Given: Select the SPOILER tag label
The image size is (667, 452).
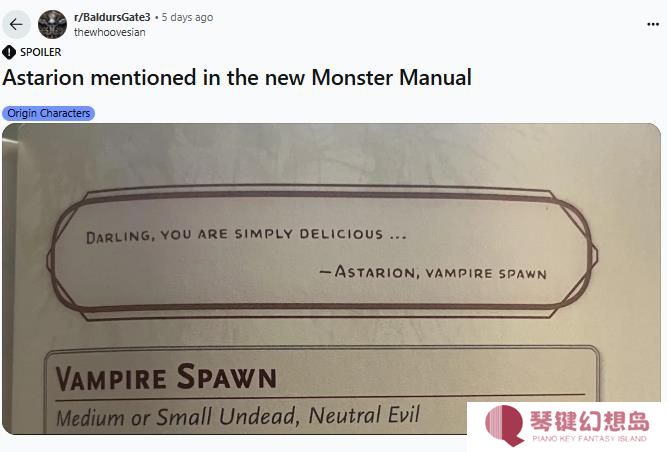Looking at the screenshot, I should 41,52.
